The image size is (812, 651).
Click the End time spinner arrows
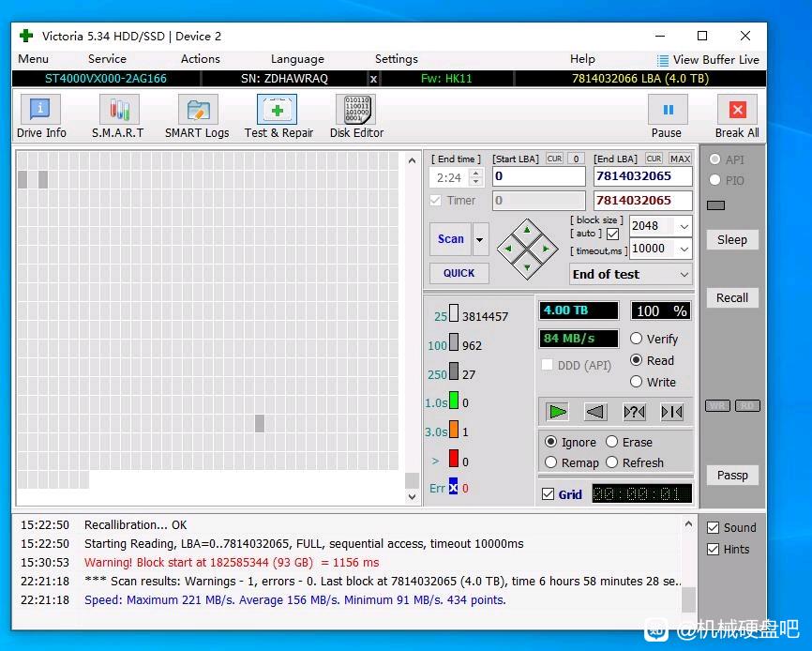[x=476, y=177]
